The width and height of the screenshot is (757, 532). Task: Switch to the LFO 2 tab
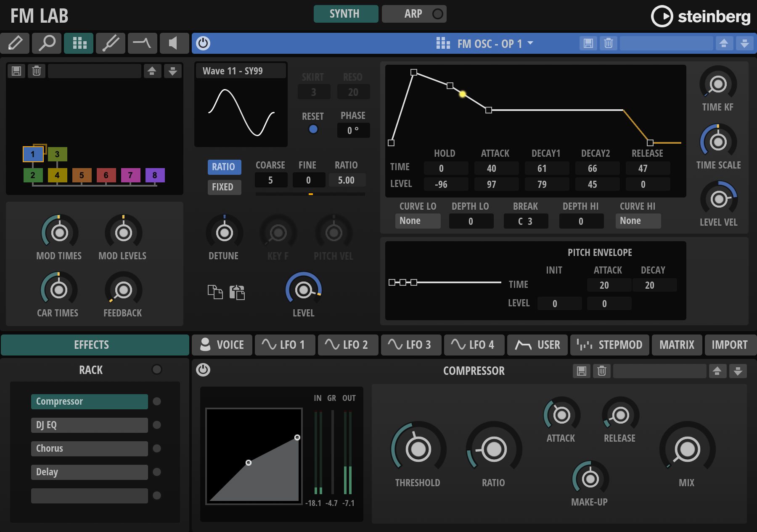pos(348,345)
